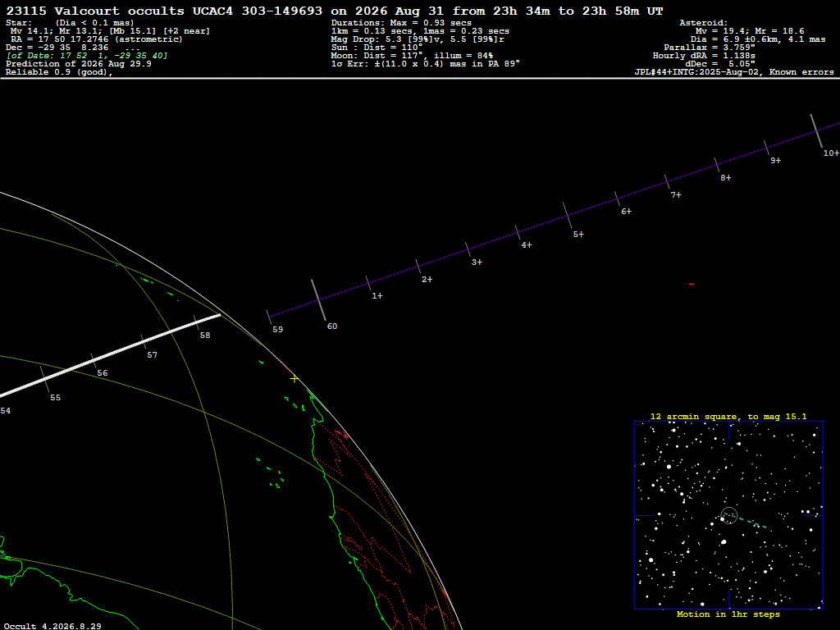
Task: Click the '12 arcmin square, to mag 15.1' caption
Action: [x=728, y=416]
